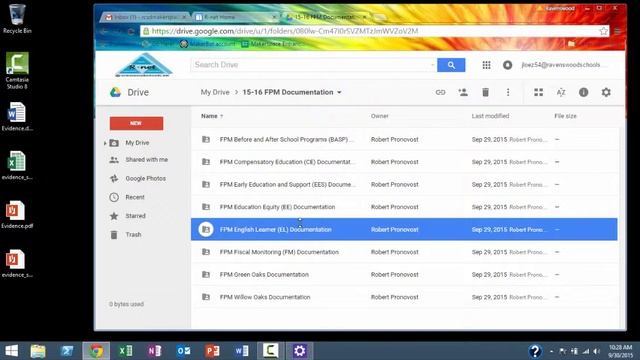Click the Owner column header
This screenshot has height=360, width=640.
click(x=380, y=116)
